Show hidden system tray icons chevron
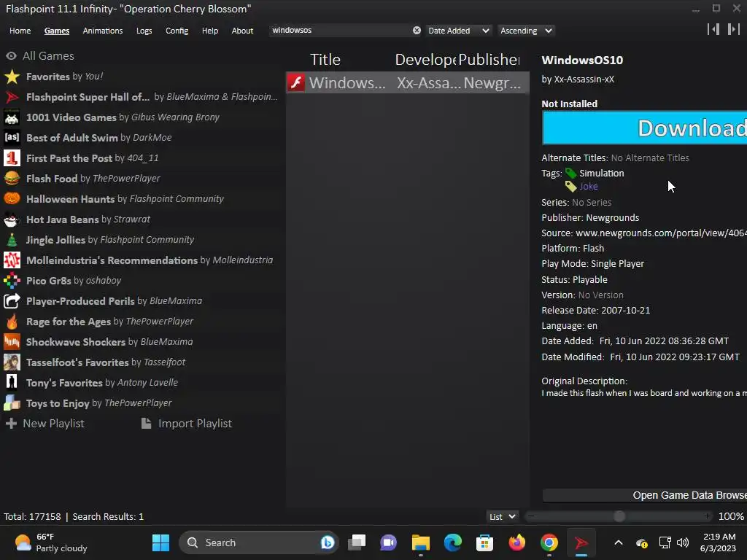Screen dimensions: 747x560 (619, 542)
